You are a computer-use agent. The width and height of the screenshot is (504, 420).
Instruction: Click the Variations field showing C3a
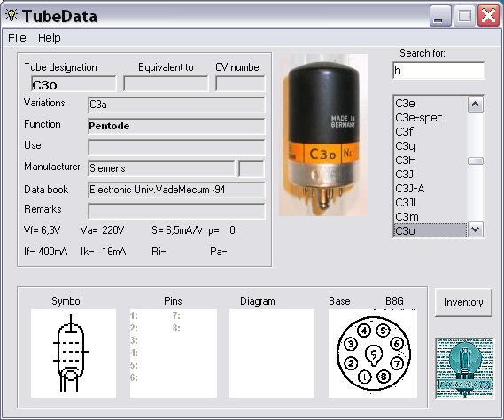point(176,105)
